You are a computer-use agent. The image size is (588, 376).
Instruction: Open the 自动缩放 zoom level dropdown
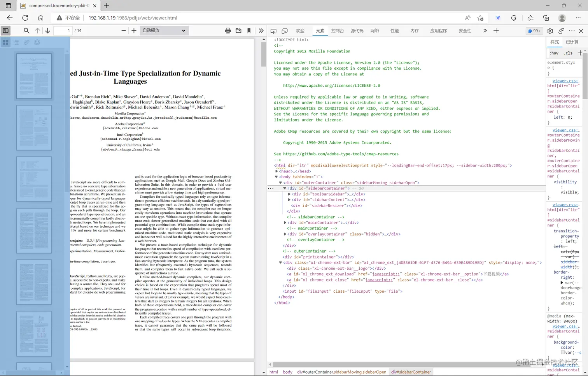163,30
